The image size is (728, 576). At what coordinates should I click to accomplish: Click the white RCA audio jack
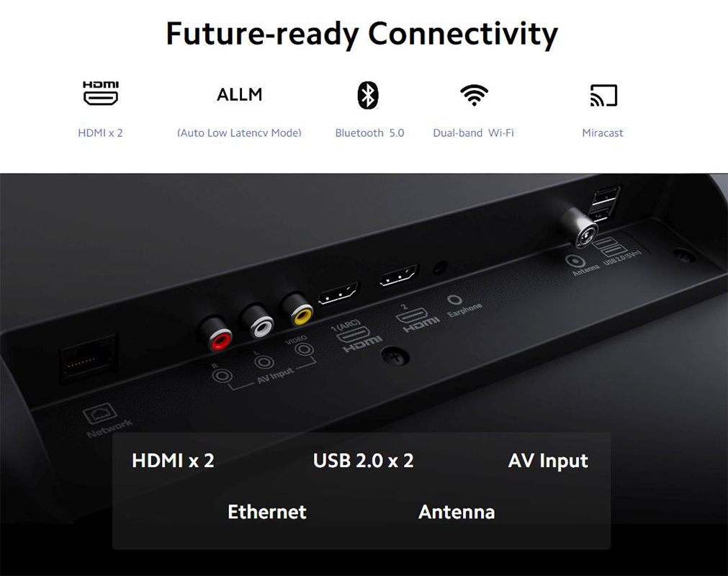coord(258,322)
